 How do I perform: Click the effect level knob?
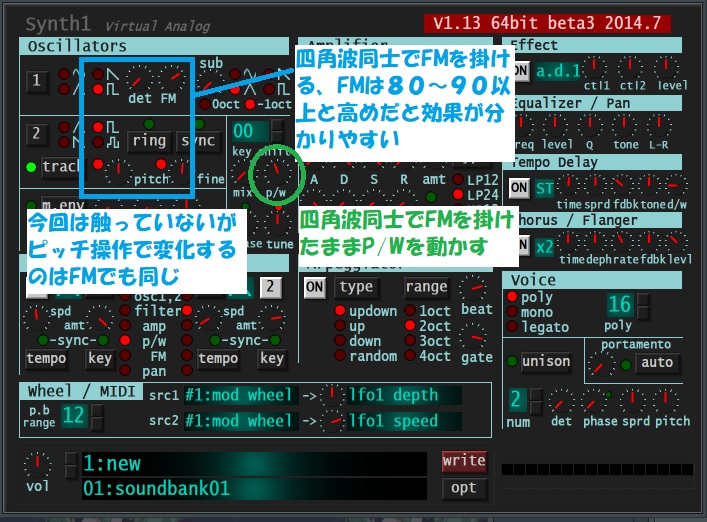coord(666,68)
